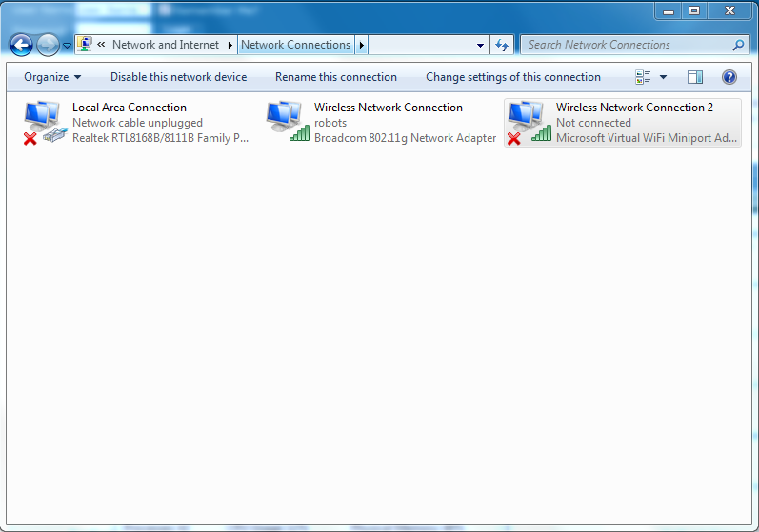Maximize the Network Connections window
Screen dimensions: 759x532
coord(694,10)
